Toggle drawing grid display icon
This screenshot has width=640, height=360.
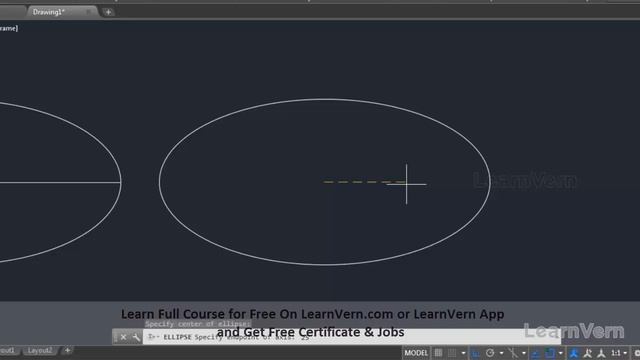pyautogui.click(x=438, y=353)
